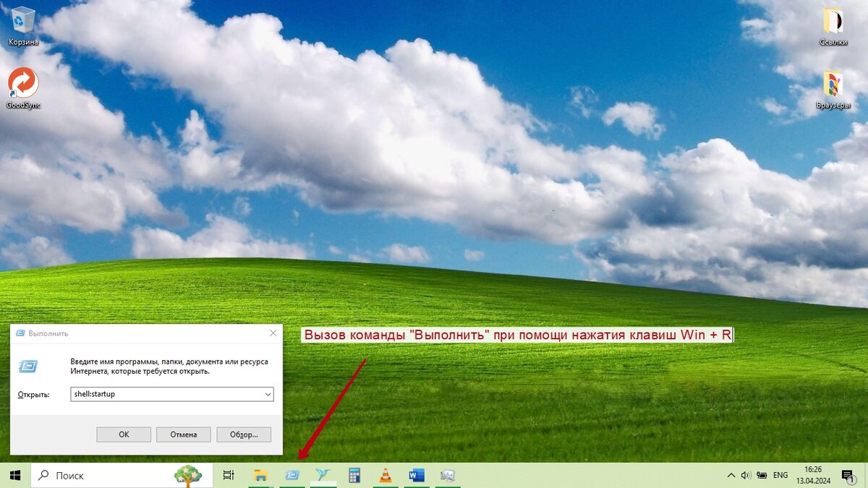The image size is (868, 488).
Task: Click the volume speaker tray icon
Action: point(746,475)
